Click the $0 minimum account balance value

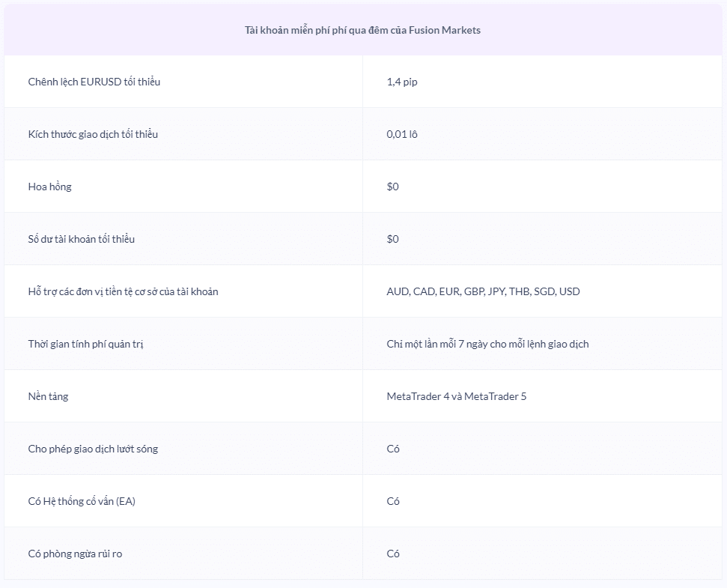(393, 239)
